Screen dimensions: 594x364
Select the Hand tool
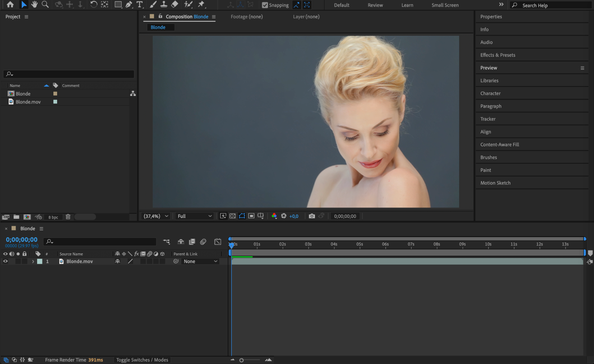(x=34, y=4)
